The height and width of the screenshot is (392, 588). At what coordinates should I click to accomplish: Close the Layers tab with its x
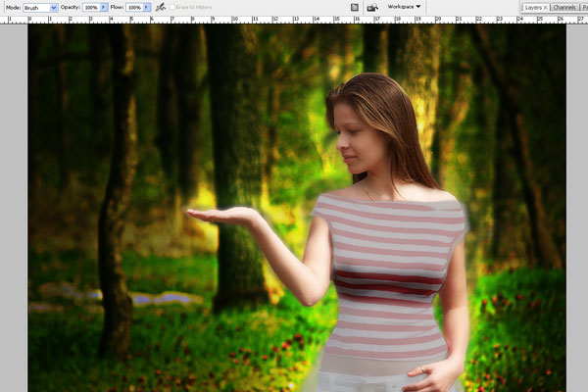[545, 7]
